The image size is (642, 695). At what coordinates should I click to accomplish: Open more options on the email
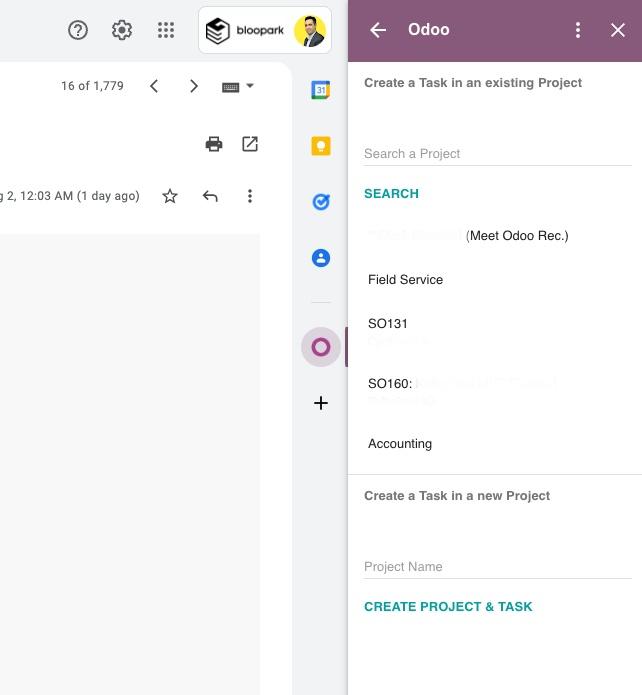tap(250, 196)
